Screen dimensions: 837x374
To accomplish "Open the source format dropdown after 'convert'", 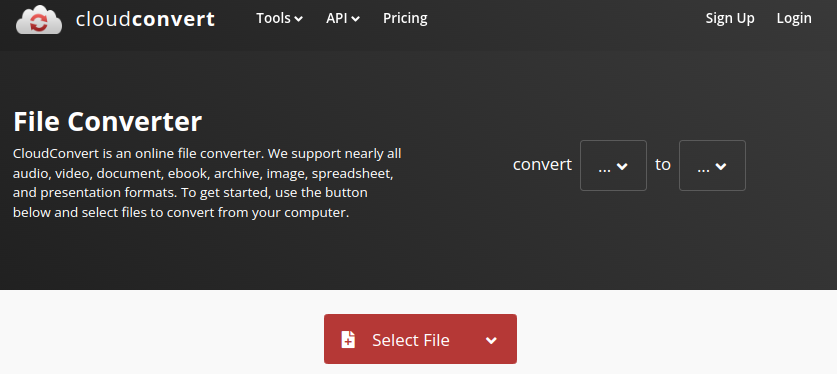I will (613, 165).
